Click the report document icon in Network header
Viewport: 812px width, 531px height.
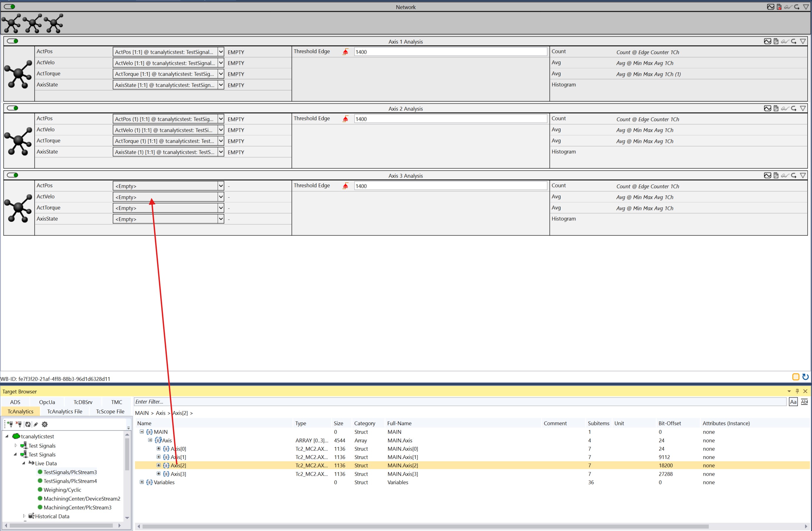tap(779, 7)
